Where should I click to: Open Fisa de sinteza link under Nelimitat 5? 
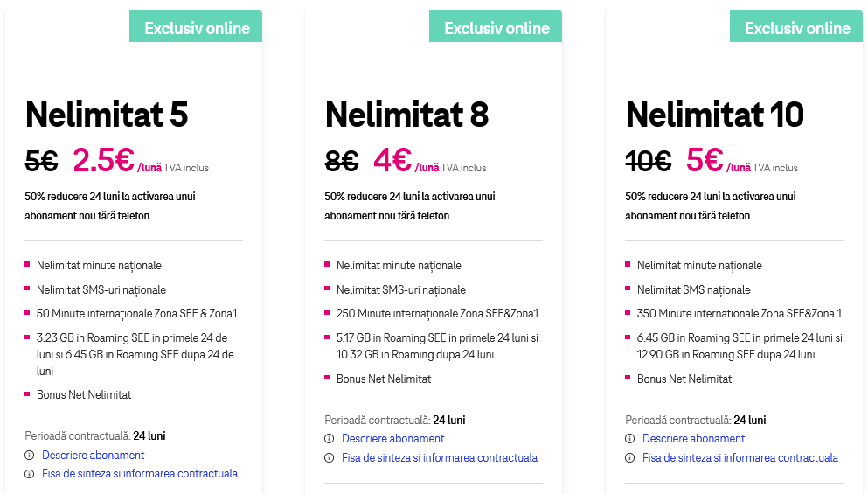coord(140,474)
